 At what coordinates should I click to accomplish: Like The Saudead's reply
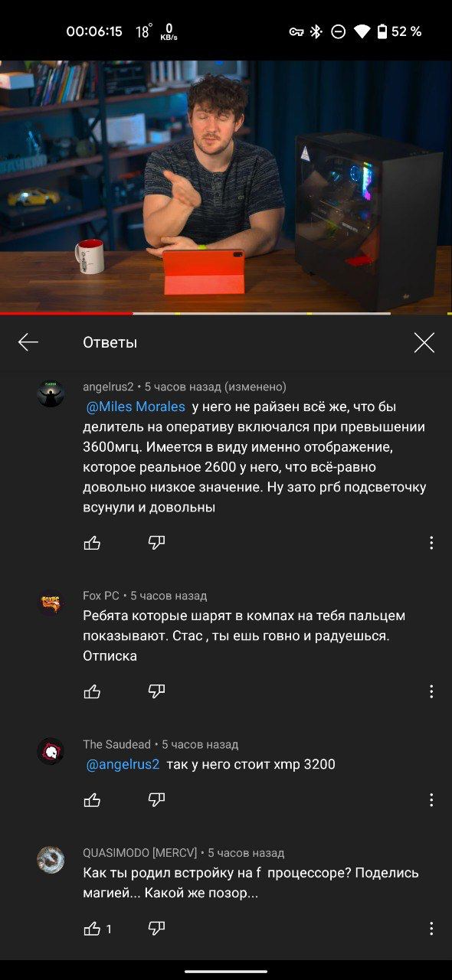[92, 800]
